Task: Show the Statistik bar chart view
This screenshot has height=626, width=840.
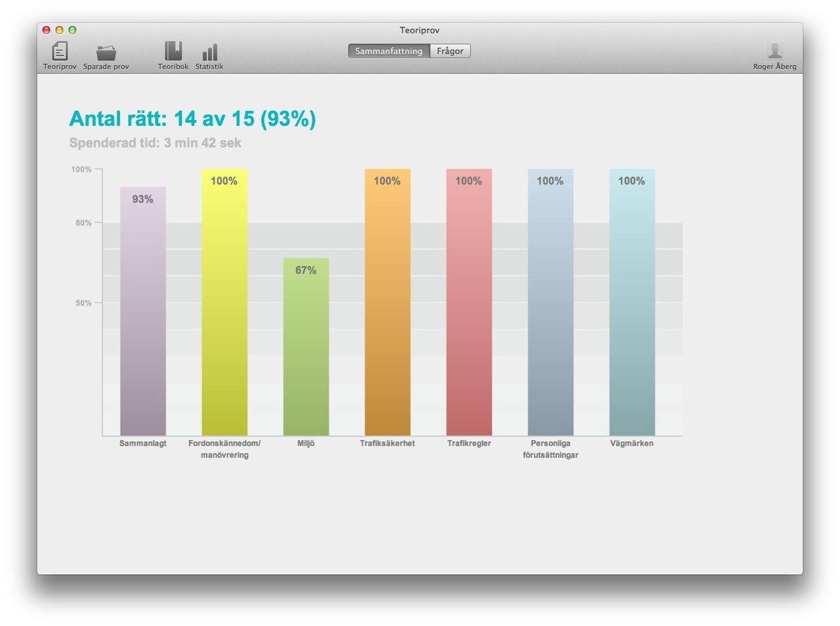Action: point(209,52)
